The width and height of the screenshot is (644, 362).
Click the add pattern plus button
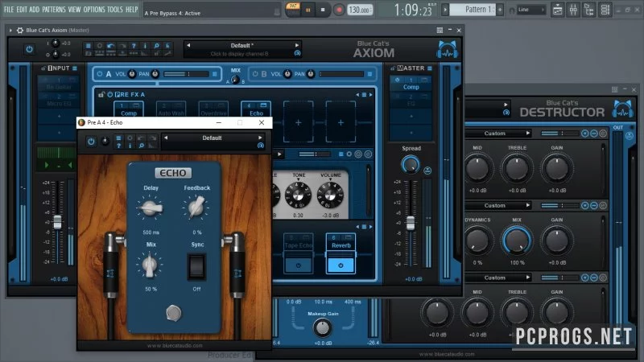tap(500, 9)
